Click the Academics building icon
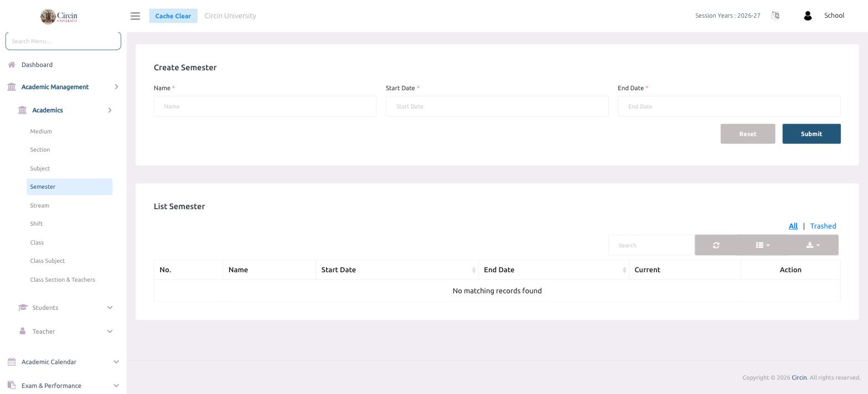This screenshot has height=394, width=868. (22, 110)
